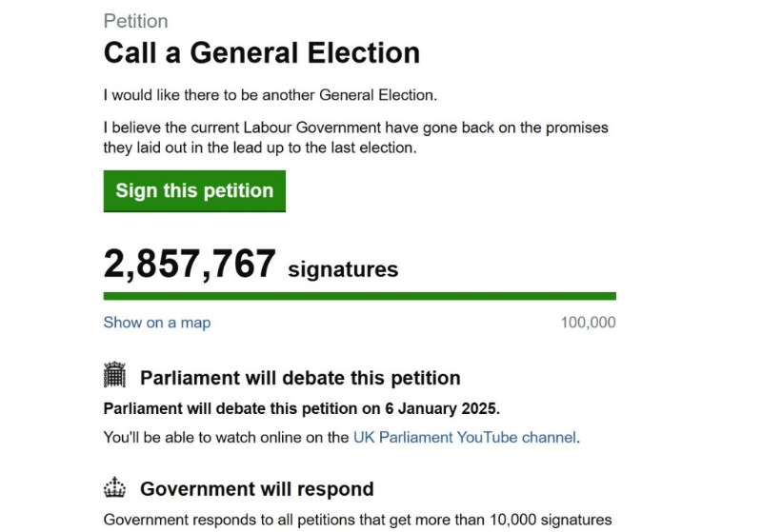This screenshot has width=762, height=532.
Task: Click the text about 10,000 signatures
Action: [x=355, y=520]
